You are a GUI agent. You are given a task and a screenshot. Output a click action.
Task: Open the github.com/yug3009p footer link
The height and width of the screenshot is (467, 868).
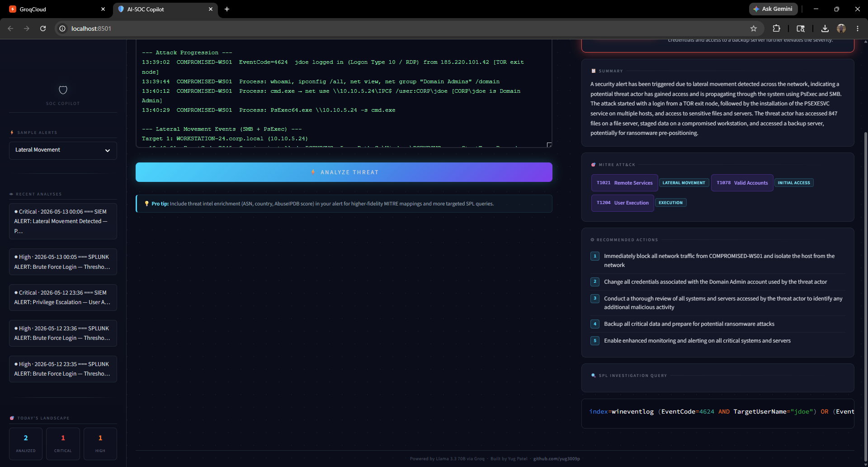click(x=557, y=459)
